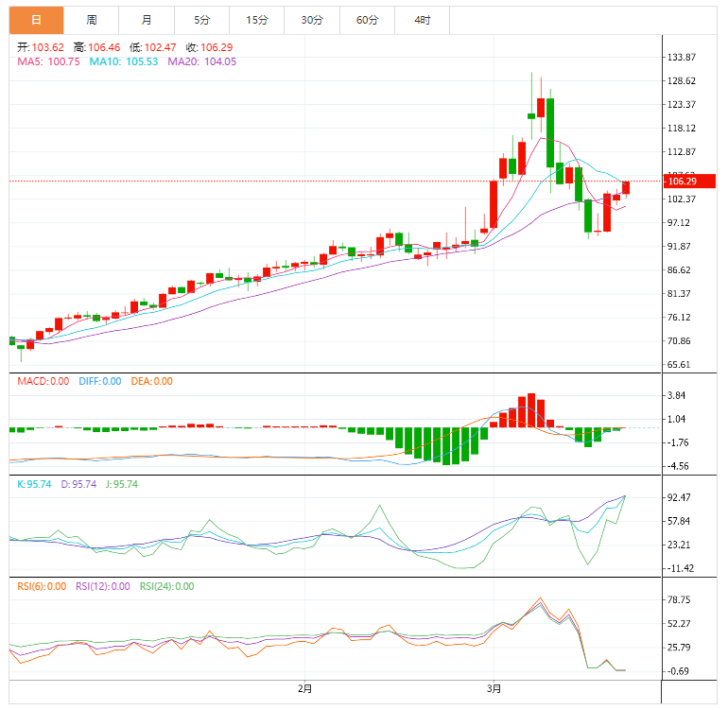Click the MA20 moving average label

coord(202,61)
